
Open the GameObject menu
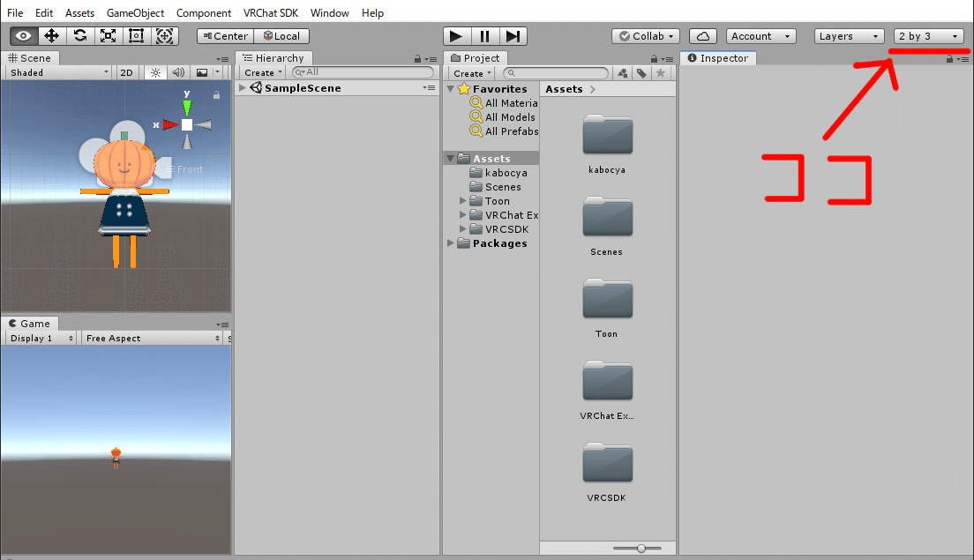(x=135, y=13)
